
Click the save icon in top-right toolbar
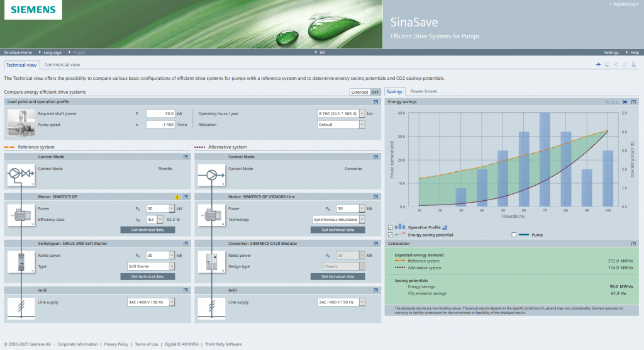click(x=607, y=65)
